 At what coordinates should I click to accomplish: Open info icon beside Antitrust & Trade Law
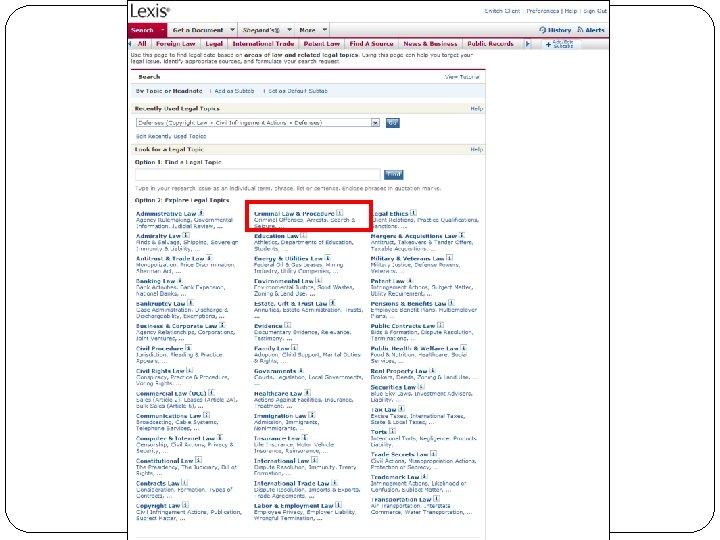(x=209, y=258)
